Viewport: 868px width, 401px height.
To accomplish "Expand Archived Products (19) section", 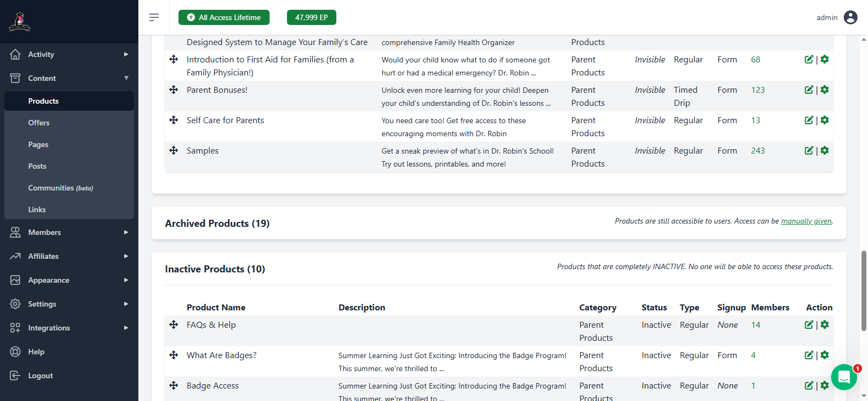I will (217, 224).
